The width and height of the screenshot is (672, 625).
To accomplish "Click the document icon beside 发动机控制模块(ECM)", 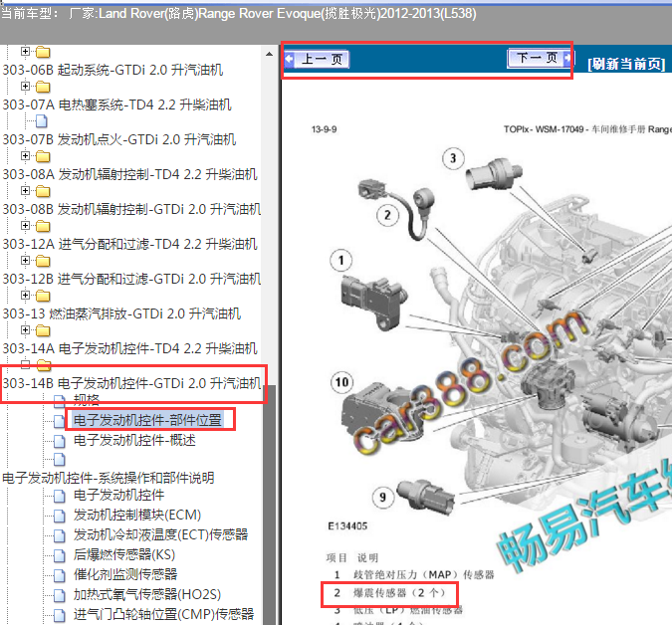I will click(x=60, y=516).
